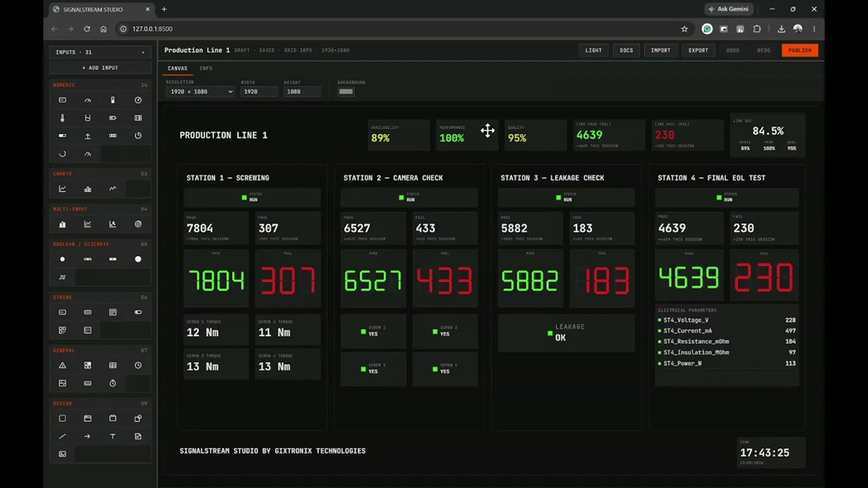Click the Add Input button
Viewport: 868px width, 488px height.
[100, 68]
